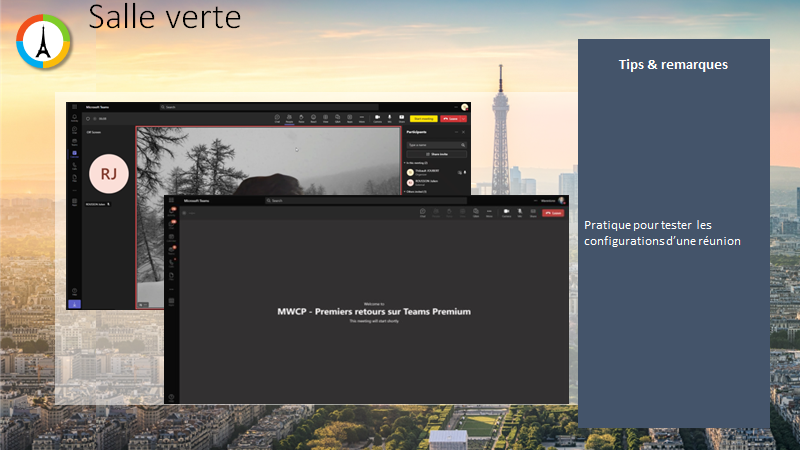Open profile avatar in front Teams window
Screen dimensions: 800x450
pos(562,201)
